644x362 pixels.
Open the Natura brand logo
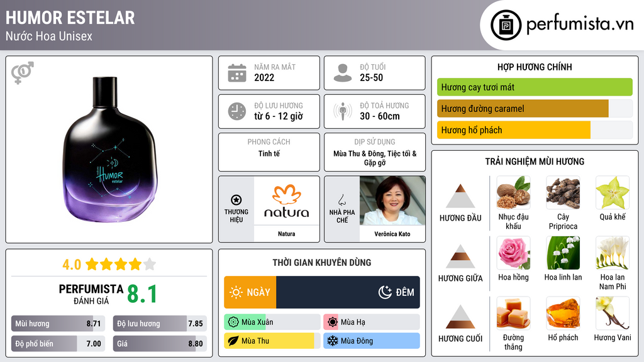[287, 201]
